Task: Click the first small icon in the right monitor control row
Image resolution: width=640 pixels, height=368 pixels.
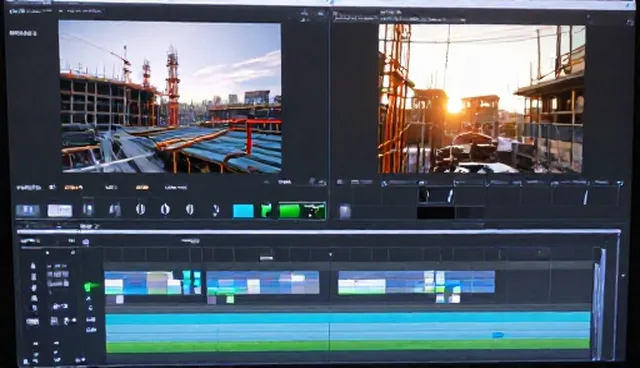Action: tap(340, 182)
